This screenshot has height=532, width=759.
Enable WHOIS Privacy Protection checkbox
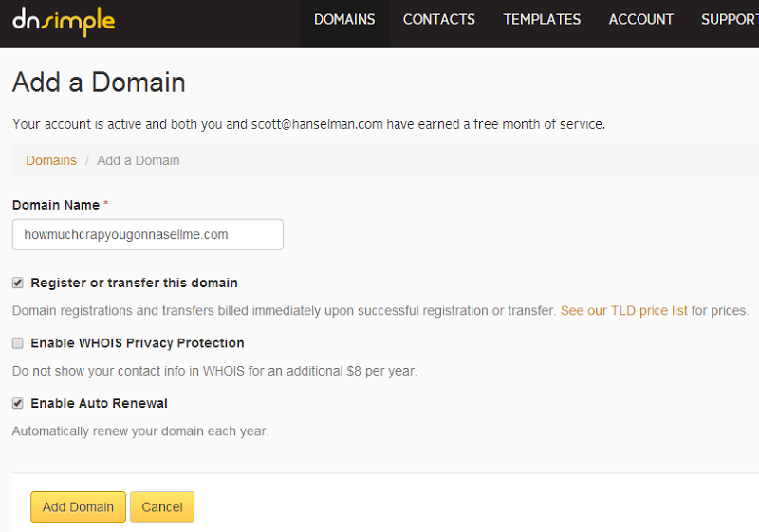pyautogui.click(x=18, y=343)
